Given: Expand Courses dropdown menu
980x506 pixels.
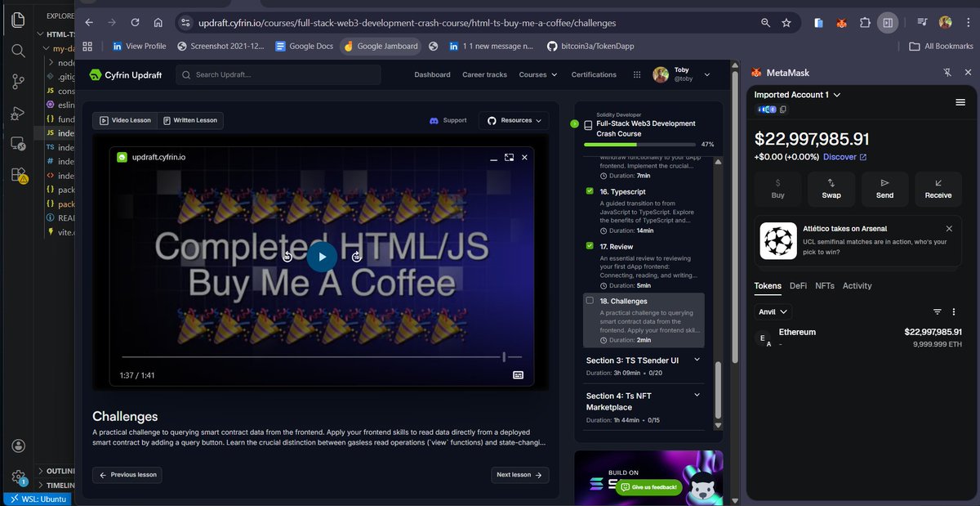Looking at the screenshot, I should pyautogui.click(x=538, y=75).
